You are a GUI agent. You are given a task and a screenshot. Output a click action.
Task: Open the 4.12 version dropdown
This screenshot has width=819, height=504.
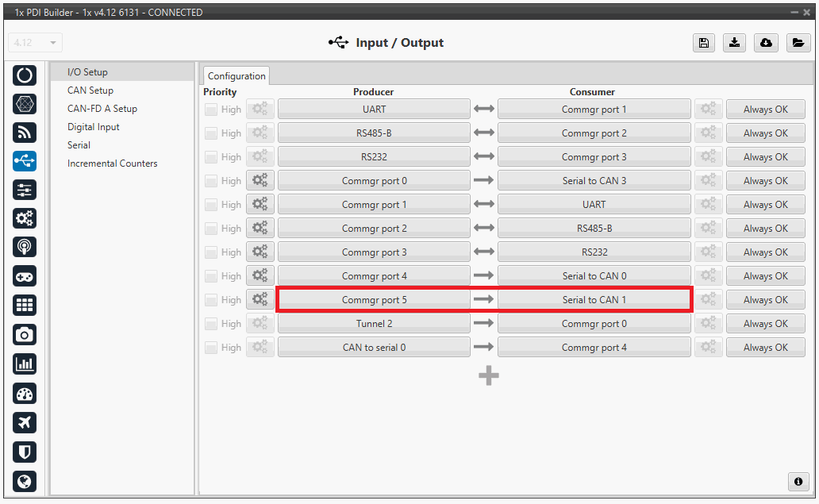[x=36, y=43]
